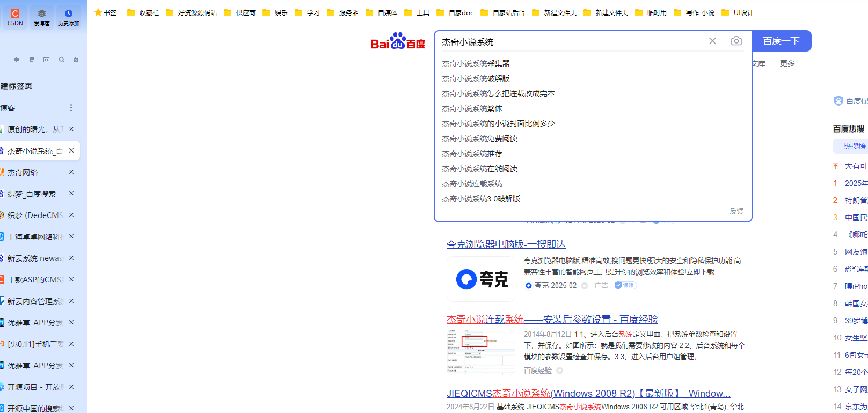Open the CSDN shortcut tile
Screen dimensions: 868x413
pos(15,17)
